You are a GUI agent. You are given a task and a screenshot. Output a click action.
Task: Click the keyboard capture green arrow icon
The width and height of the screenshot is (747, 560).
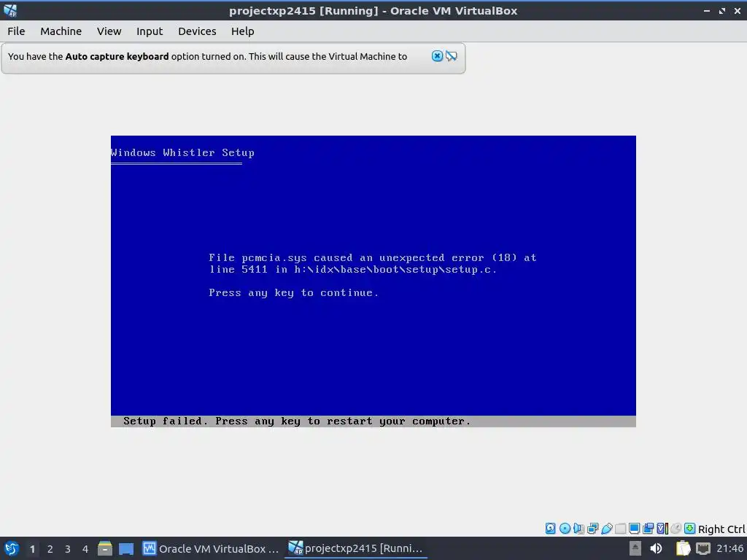[x=690, y=528]
